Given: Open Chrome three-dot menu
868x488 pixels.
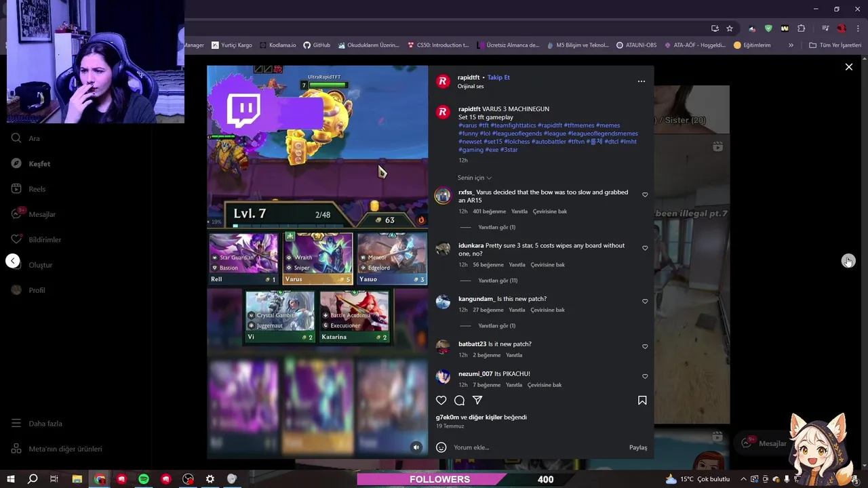Looking at the screenshot, I should point(859,28).
